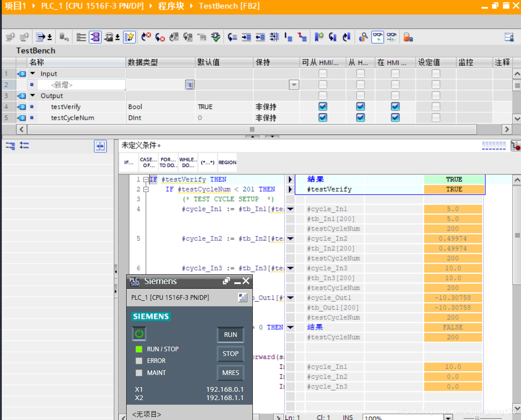Viewport: 521px width, 420px height.
Task: Click the 数据类型 column header
Action: pos(161,62)
